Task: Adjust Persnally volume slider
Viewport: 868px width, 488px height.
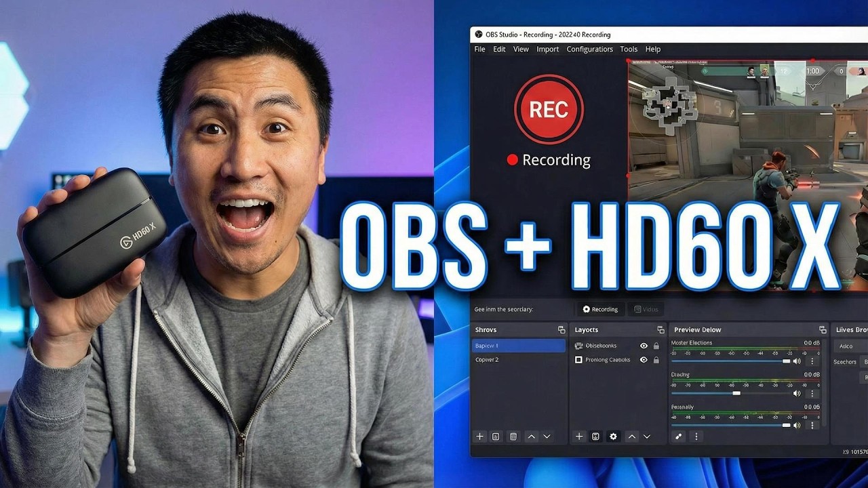Action: click(731, 426)
